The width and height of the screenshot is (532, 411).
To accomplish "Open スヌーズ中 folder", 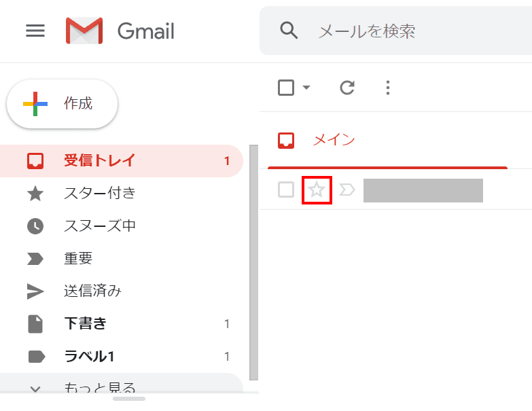I will pos(122,226).
